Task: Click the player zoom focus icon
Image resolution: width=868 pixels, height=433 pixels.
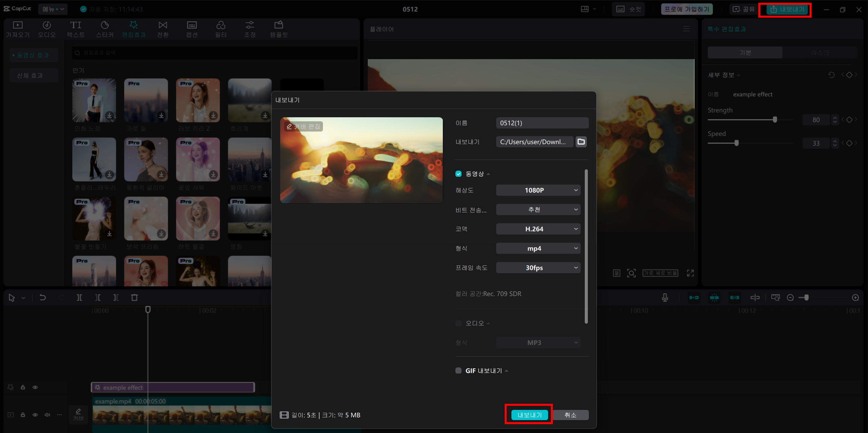Action: tap(631, 273)
